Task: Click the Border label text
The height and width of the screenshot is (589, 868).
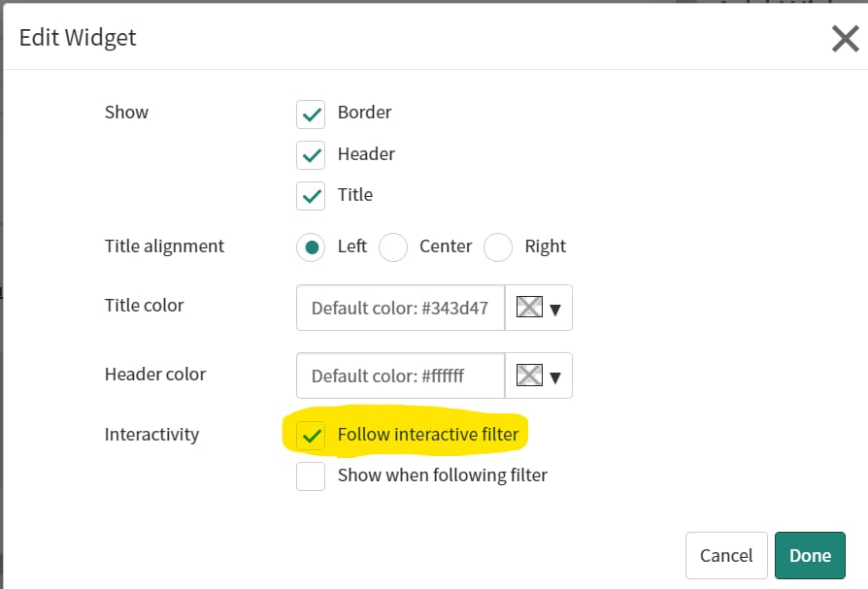Action: click(364, 113)
